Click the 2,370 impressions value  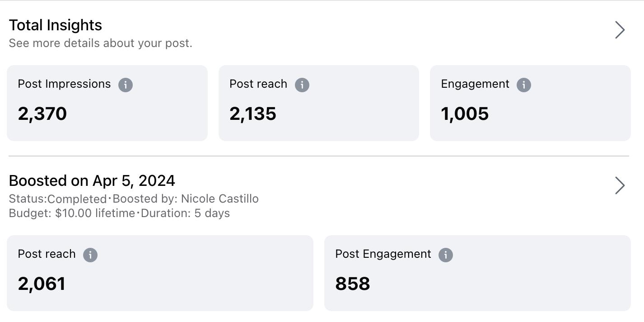(42, 114)
